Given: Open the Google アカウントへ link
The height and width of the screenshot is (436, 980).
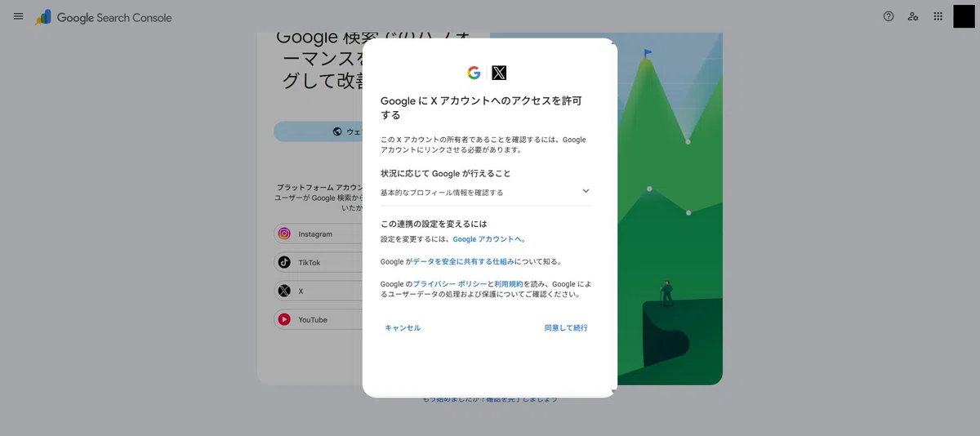Looking at the screenshot, I should 487,239.
